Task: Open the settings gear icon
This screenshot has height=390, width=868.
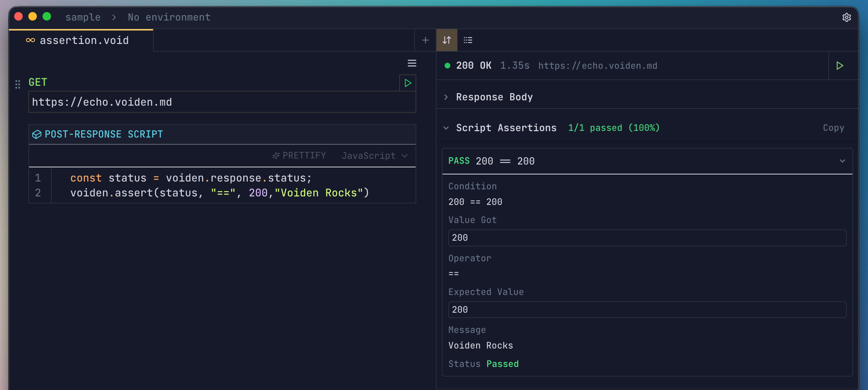Action: (x=847, y=17)
